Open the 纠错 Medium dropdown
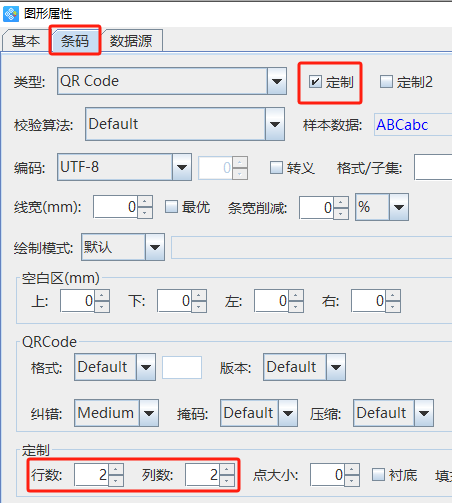 (149, 413)
